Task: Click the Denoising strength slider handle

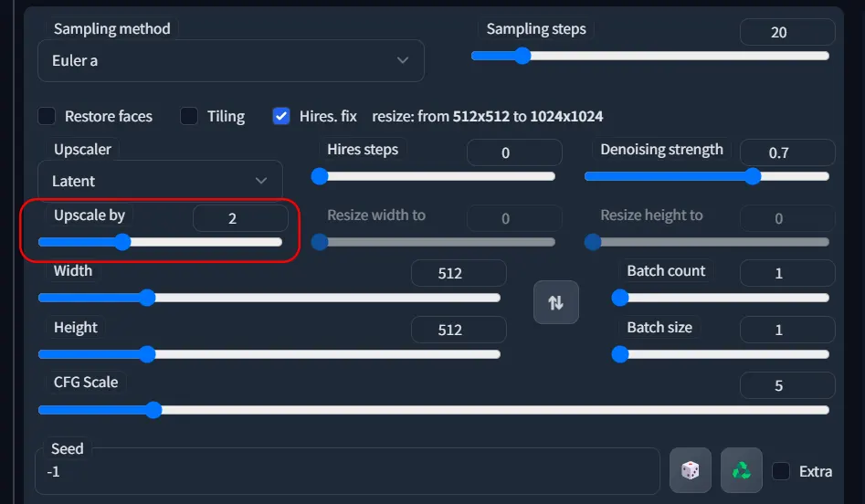Action: 753,176
